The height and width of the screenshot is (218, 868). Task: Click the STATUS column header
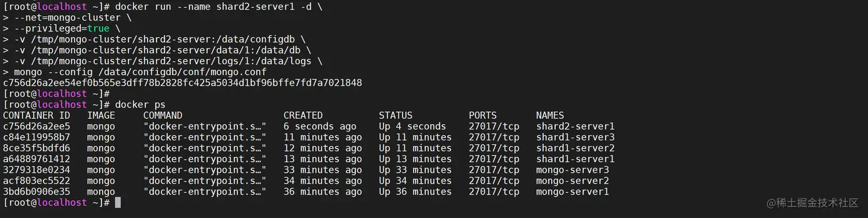[x=396, y=115]
